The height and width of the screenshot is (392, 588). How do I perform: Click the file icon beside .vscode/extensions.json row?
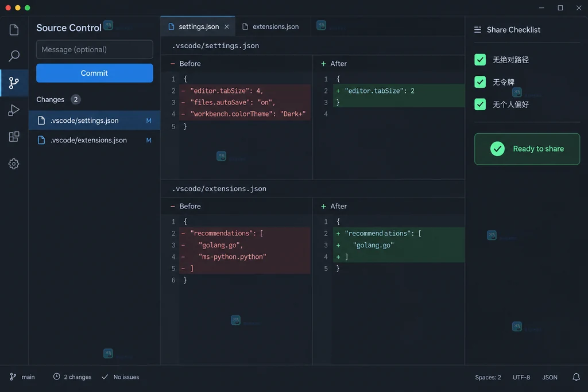41,140
